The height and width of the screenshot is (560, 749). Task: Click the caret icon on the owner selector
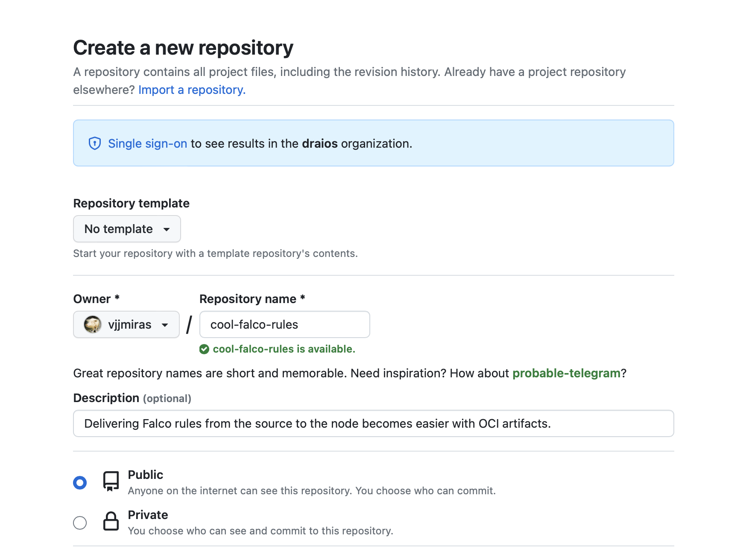point(165,325)
